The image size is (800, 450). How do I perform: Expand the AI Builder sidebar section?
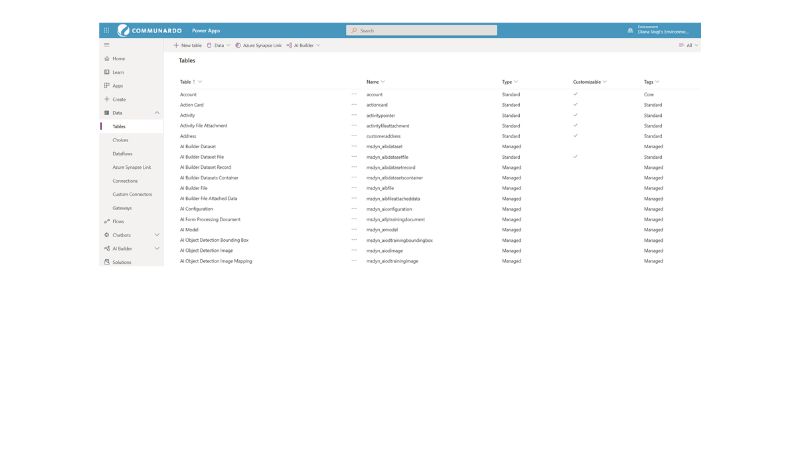coord(157,248)
